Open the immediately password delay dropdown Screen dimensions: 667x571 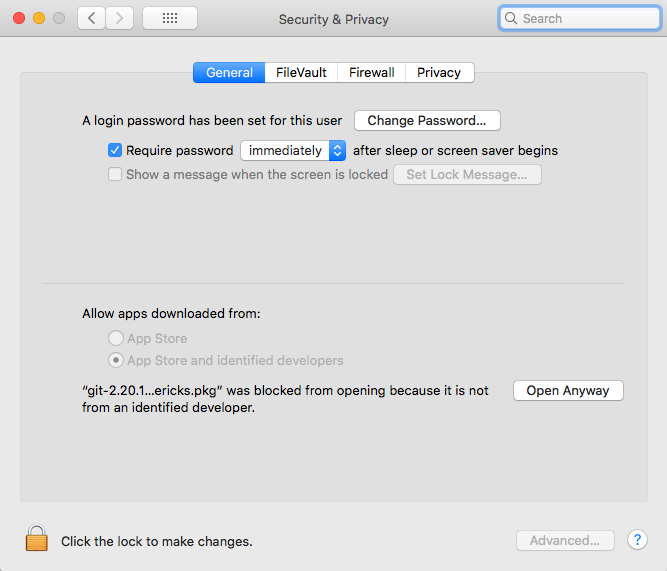[x=293, y=150]
